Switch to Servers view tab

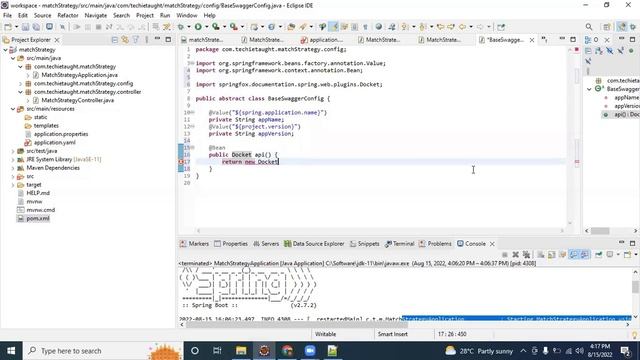point(266,244)
